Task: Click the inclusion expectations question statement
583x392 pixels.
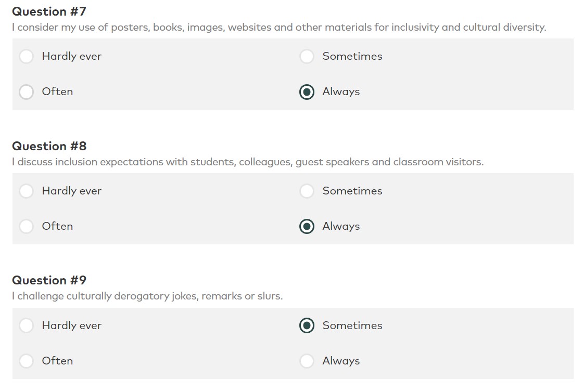Action: pyautogui.click(x=248, y=162)
